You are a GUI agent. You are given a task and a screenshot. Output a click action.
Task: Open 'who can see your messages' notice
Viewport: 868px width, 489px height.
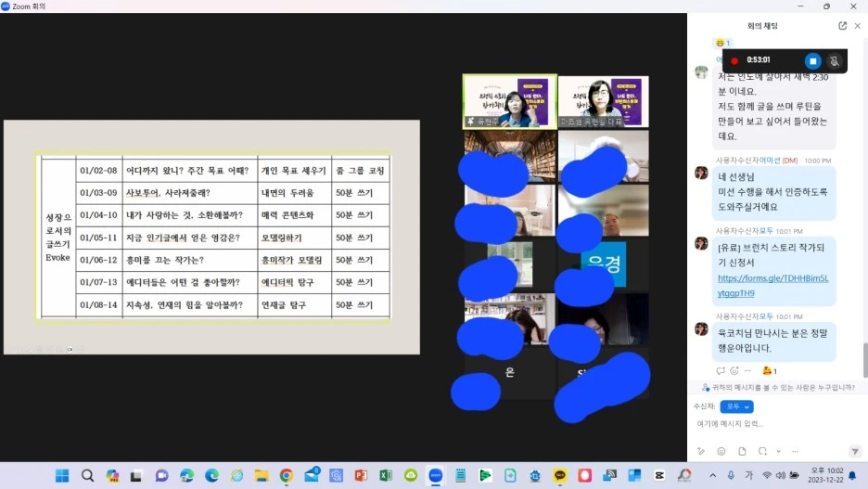coord(778,387)
